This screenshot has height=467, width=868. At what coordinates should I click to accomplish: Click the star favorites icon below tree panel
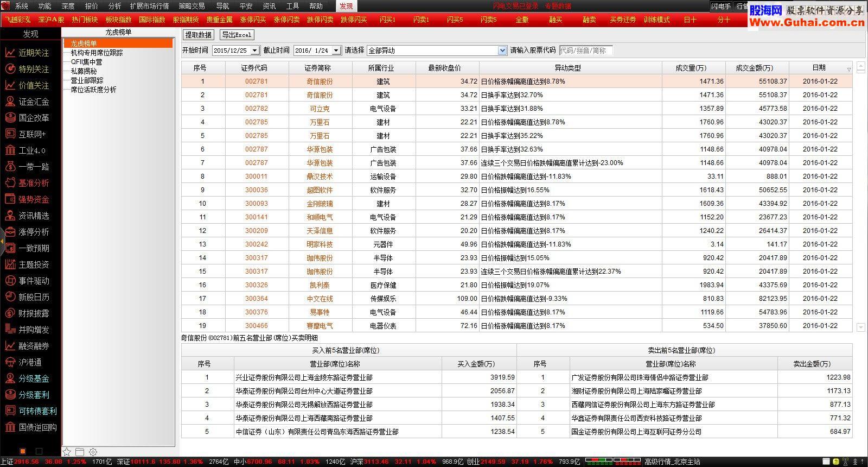point(67,452)
